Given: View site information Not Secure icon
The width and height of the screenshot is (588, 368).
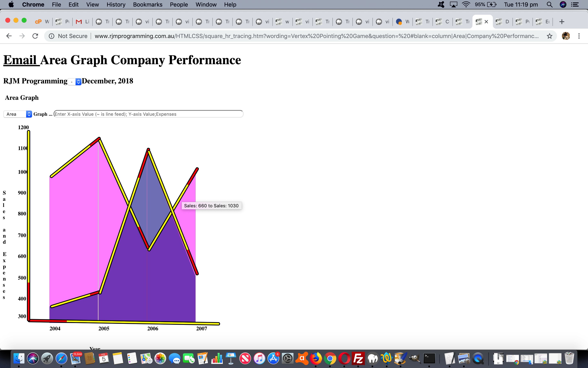Looking at the screenshot, I should pos(51,36).
